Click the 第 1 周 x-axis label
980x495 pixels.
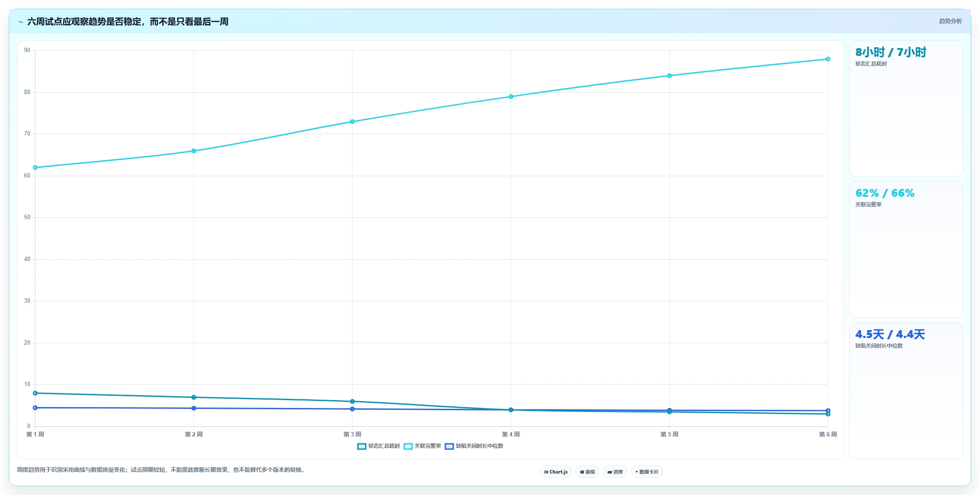click(x=35, y=434)
